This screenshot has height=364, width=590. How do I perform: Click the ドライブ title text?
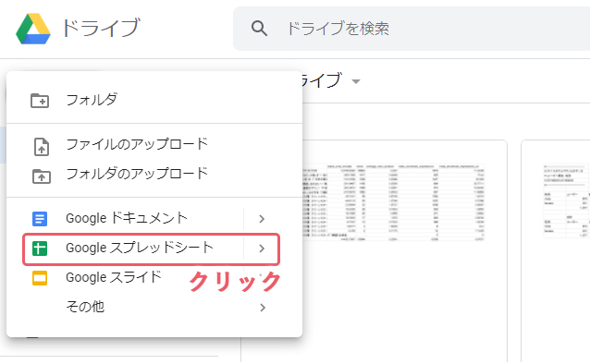click(101, 29)
